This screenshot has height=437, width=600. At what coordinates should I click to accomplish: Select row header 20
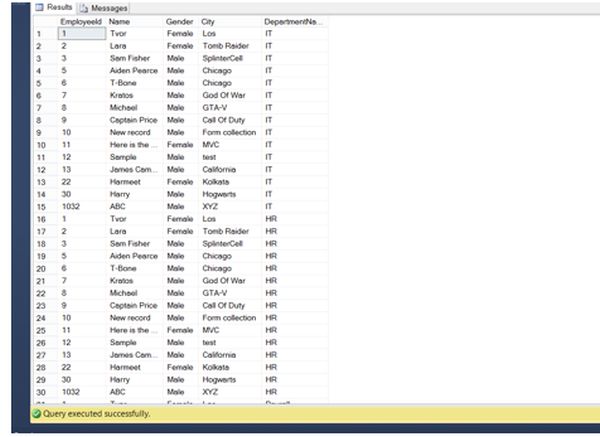coord(41,269)
